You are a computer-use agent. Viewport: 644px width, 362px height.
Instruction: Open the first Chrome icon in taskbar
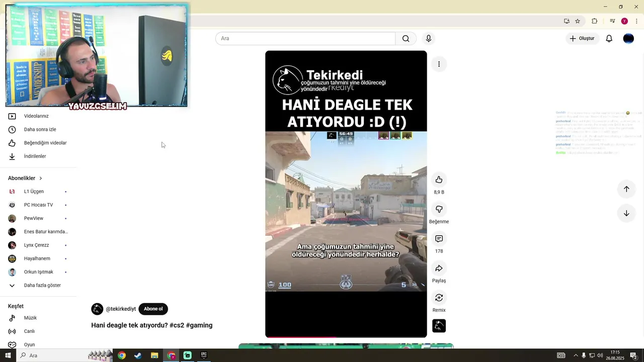122,355
